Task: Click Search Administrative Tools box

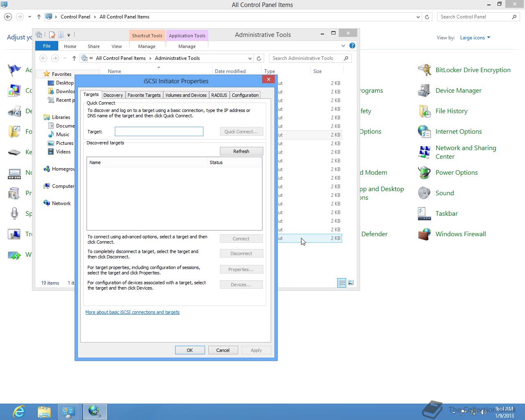Action: pyautogui.click(x=310, y=58)
